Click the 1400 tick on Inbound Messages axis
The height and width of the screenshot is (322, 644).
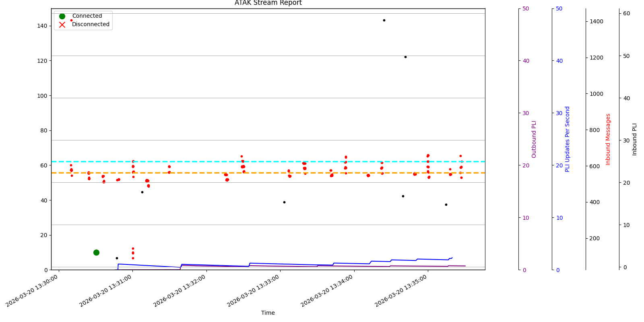tap(596, 21)
